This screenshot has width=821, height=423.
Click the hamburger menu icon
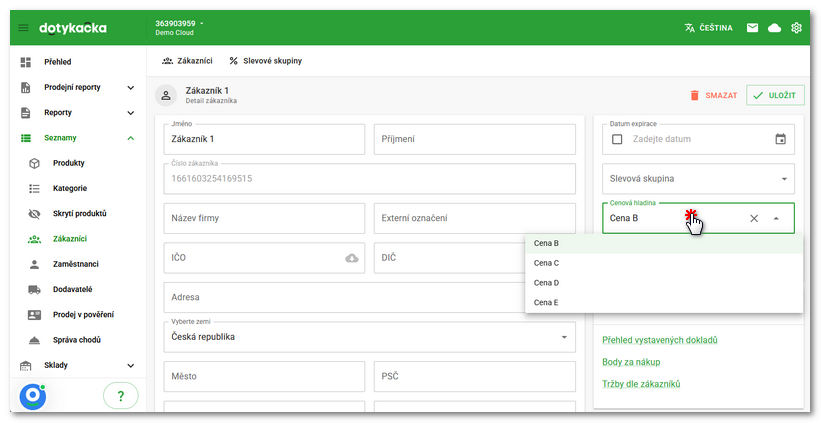tap(24, 28)
